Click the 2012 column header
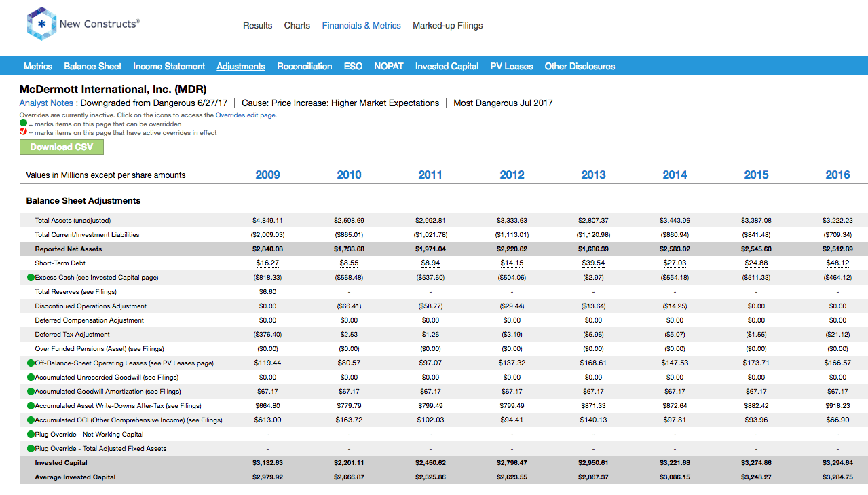 pos(512,175)
